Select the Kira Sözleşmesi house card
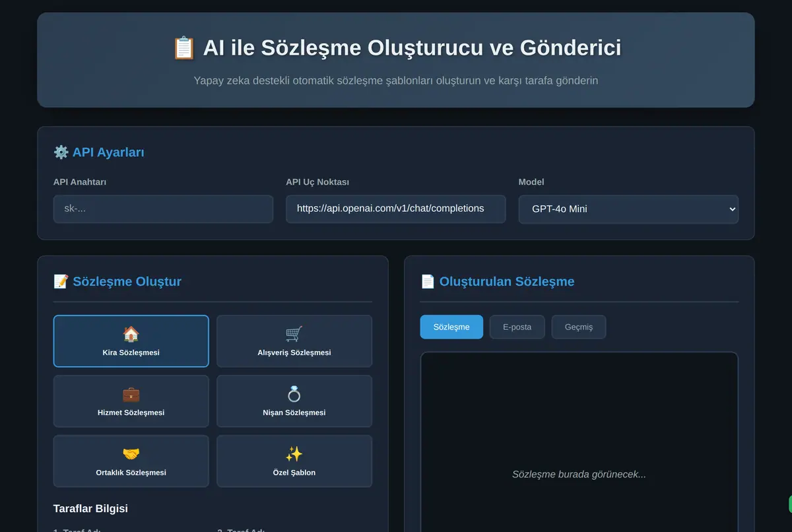 [x=131, y=341]
